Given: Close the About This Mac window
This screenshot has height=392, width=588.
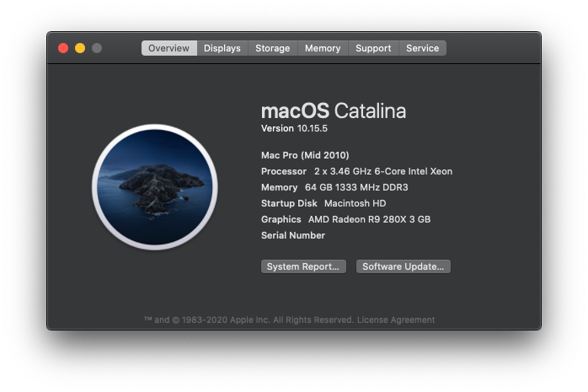Looking at the screenshot, I should click(63, 48).
